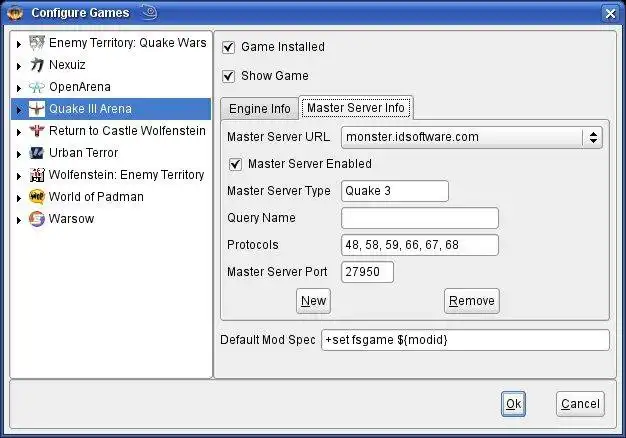
Task: Click the Default Mod Spec field
Action: click(466, 340)
